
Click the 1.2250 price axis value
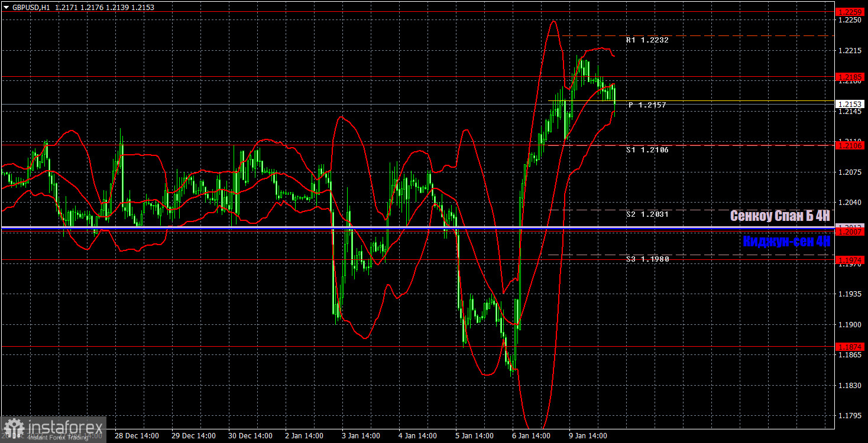tap(849, 20)
